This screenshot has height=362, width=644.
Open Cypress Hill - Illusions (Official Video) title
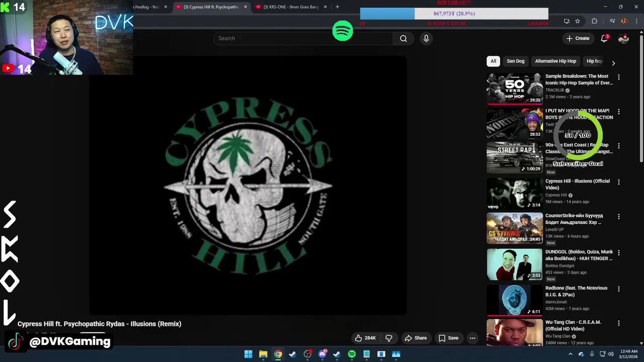[578, 185]
